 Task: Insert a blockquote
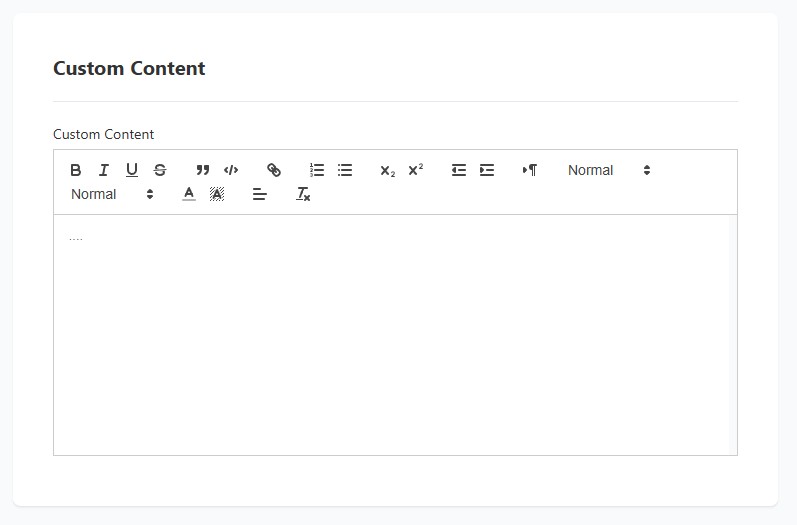[203, 170]
